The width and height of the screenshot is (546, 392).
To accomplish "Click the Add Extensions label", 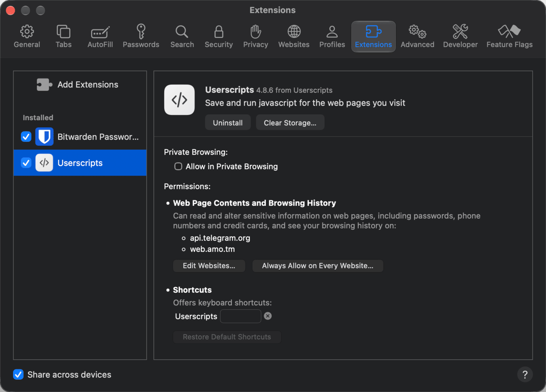I will [88, 84].
